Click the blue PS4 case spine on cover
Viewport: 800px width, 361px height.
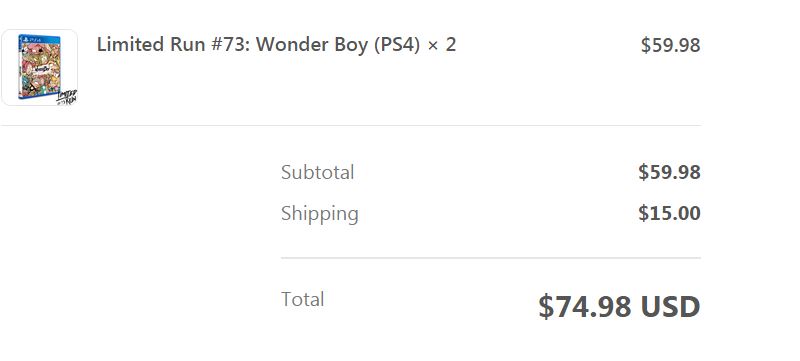pyautogui.click(x=20, y=67)
